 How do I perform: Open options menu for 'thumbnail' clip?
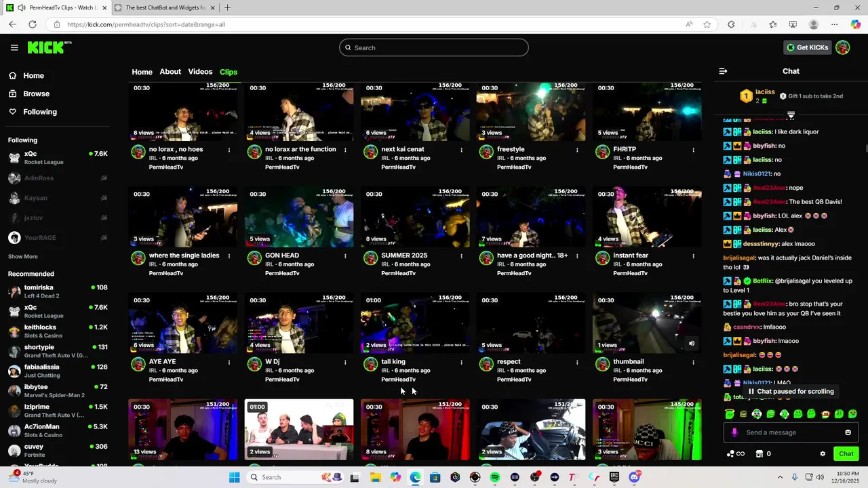pos(693,363)
